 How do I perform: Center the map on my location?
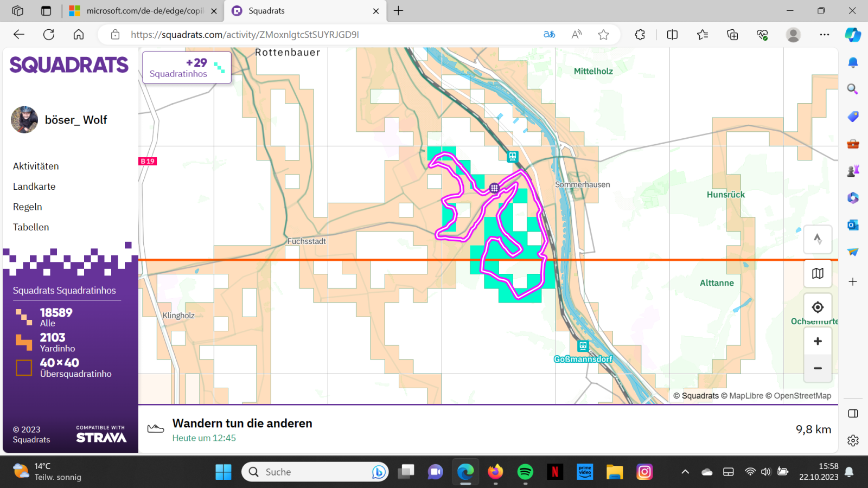[x=818, y=307]
